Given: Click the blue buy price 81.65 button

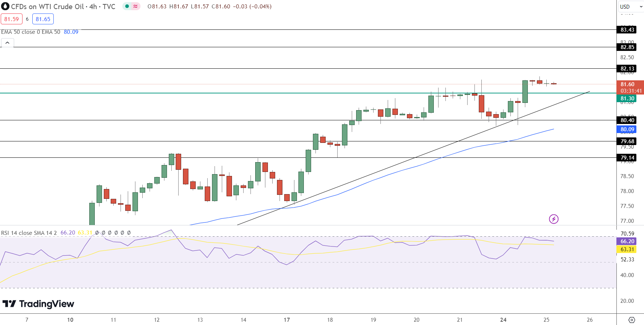Looking at the screenshot, I should click(43, 19).
